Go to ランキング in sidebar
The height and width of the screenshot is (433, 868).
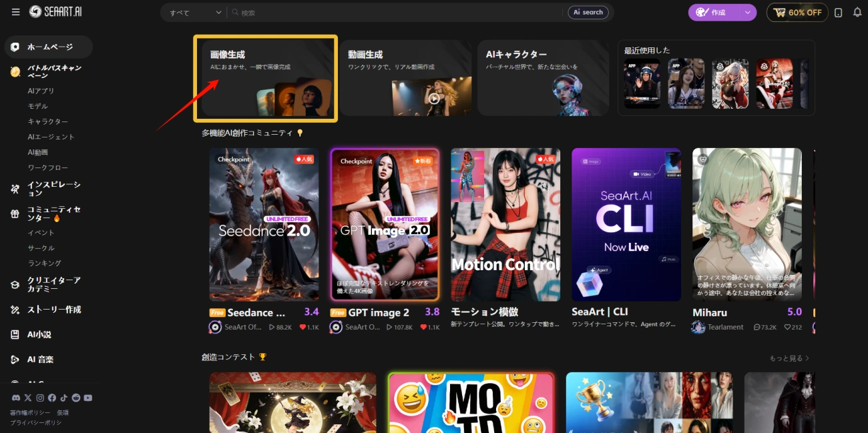pyautogui.click(x=44, y=264)
